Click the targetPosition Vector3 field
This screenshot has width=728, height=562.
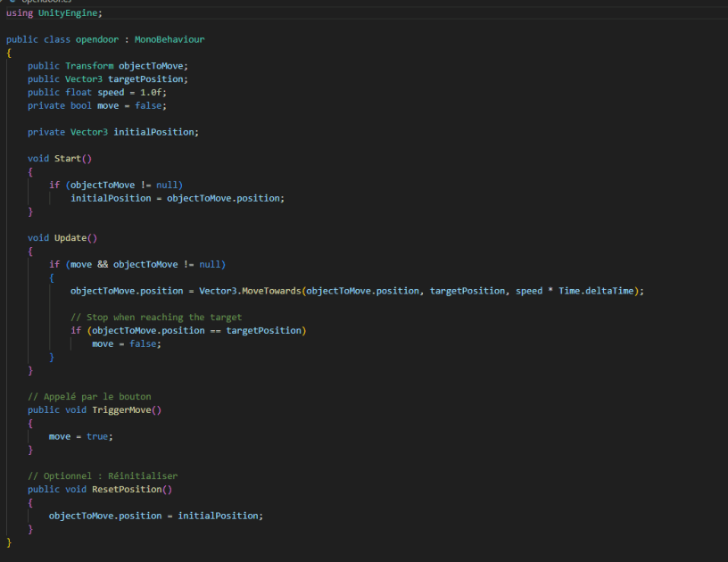pyautogui.click(x=148, y=79)
